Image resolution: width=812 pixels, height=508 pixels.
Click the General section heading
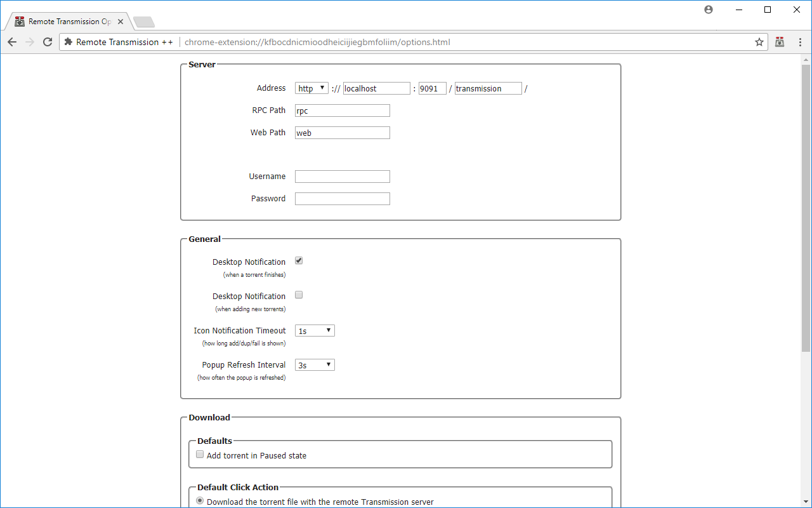(x=205, y=239)
